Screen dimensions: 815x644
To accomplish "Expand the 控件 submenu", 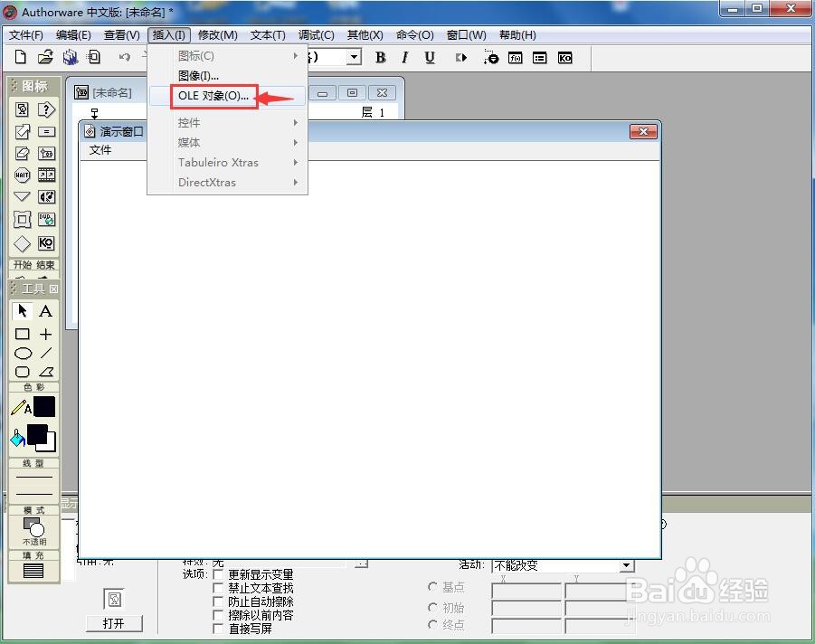I will (x=227, y=123).
